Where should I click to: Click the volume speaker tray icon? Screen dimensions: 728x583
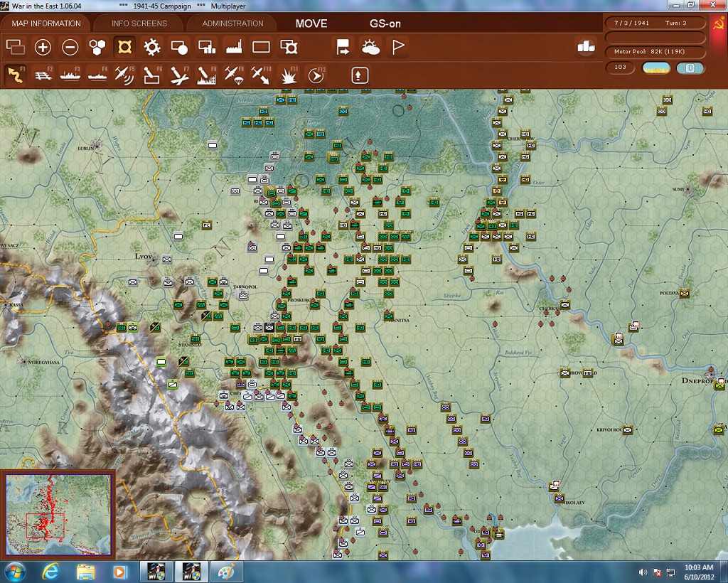tap(643, 572)
